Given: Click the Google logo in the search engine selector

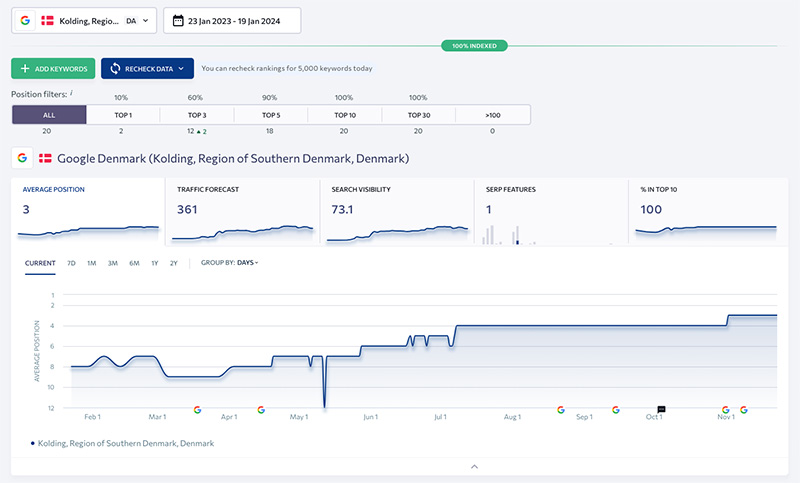Looking at the screenshot, I should [25, 20].
